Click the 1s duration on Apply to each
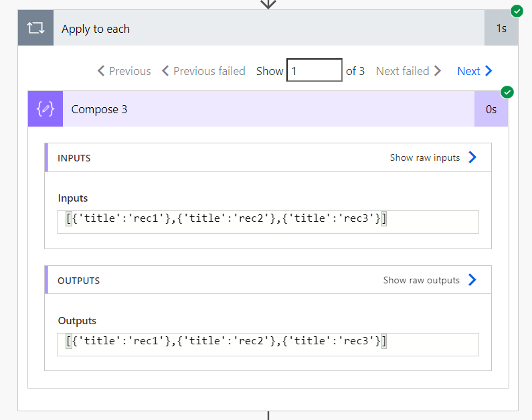 (x=501, y=28)
